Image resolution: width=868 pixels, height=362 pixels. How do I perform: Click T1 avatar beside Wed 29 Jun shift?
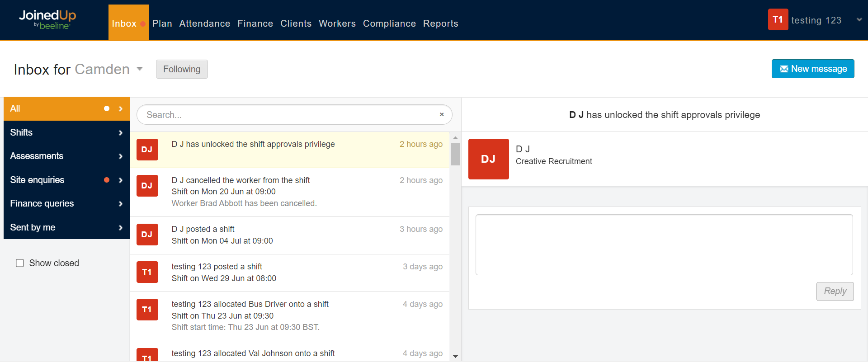point(147,272)
